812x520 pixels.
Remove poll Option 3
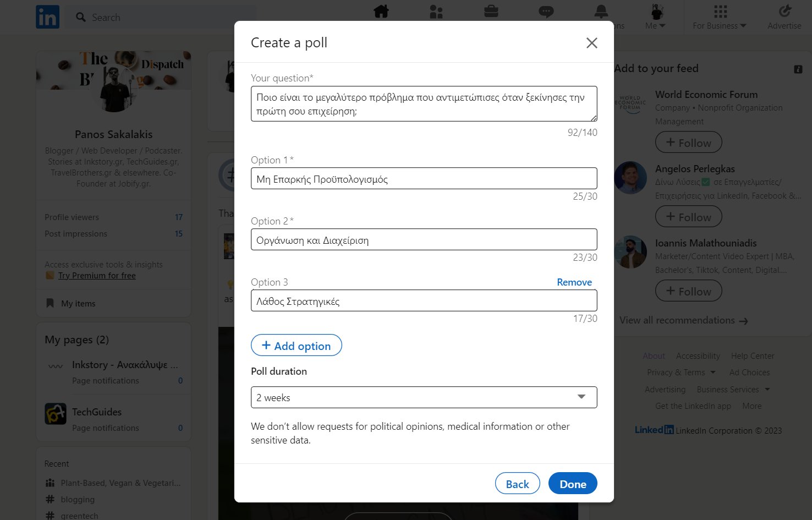574,282
